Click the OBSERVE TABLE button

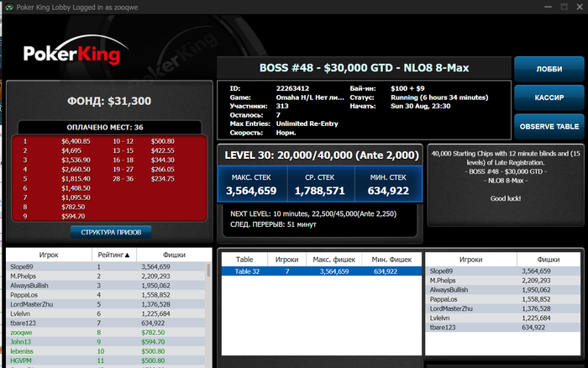click(549, 126)
